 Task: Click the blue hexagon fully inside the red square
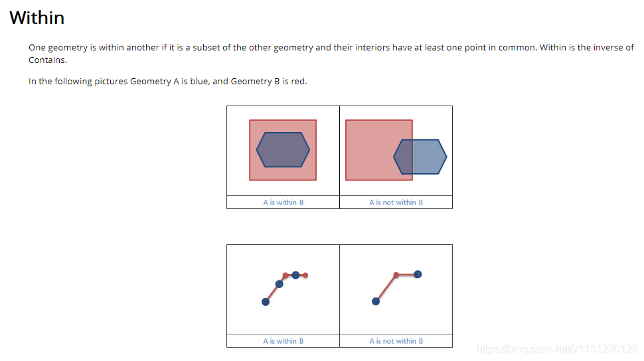pos(283,149)
